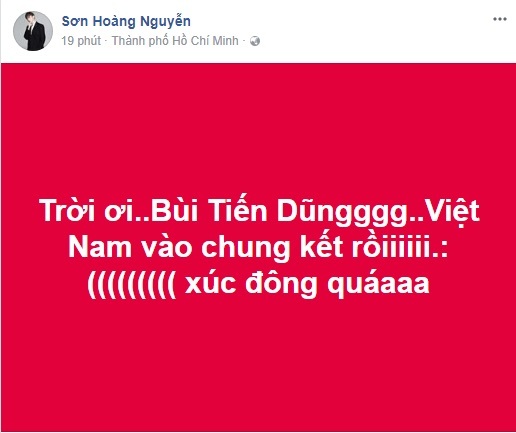Viewport: 516px width, 433px height.
Task: Click the empty red area above the text
Action: click(258, 128)
